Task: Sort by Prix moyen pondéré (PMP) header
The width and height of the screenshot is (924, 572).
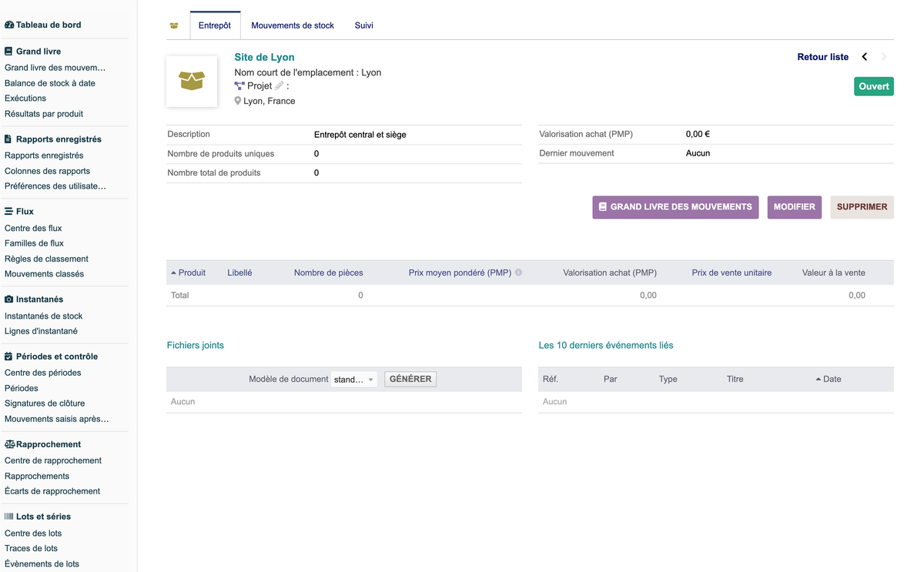Action: [460, 273]
